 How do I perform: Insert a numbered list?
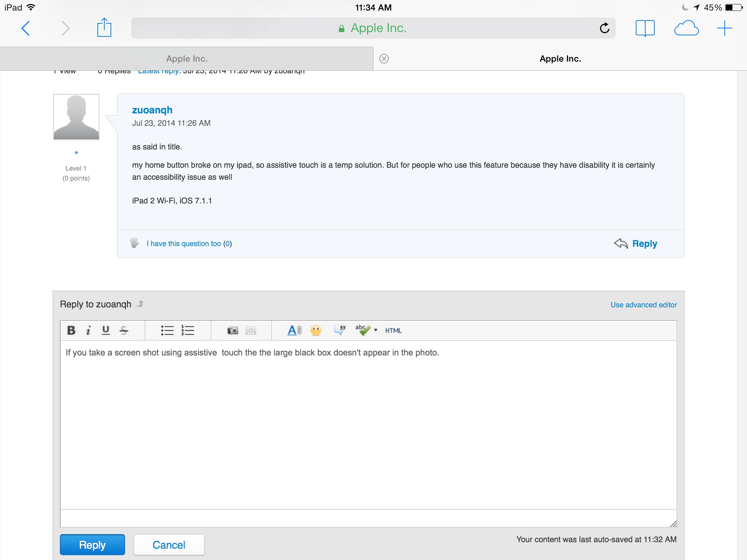point(188,330)
